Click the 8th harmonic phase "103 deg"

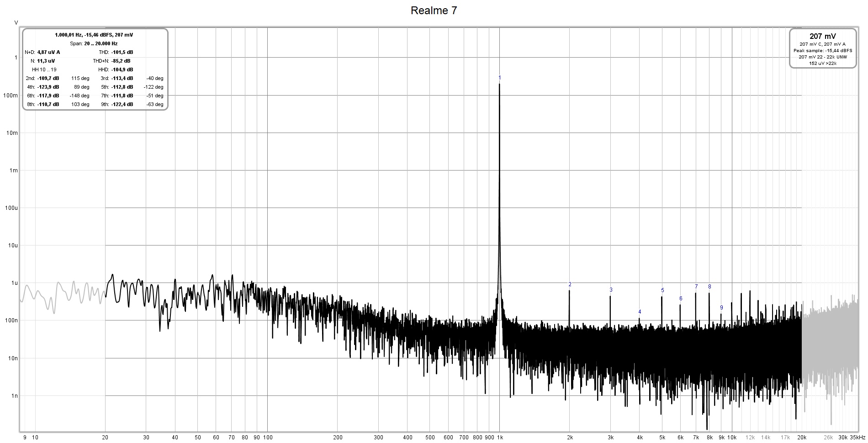tap(80, 104)
